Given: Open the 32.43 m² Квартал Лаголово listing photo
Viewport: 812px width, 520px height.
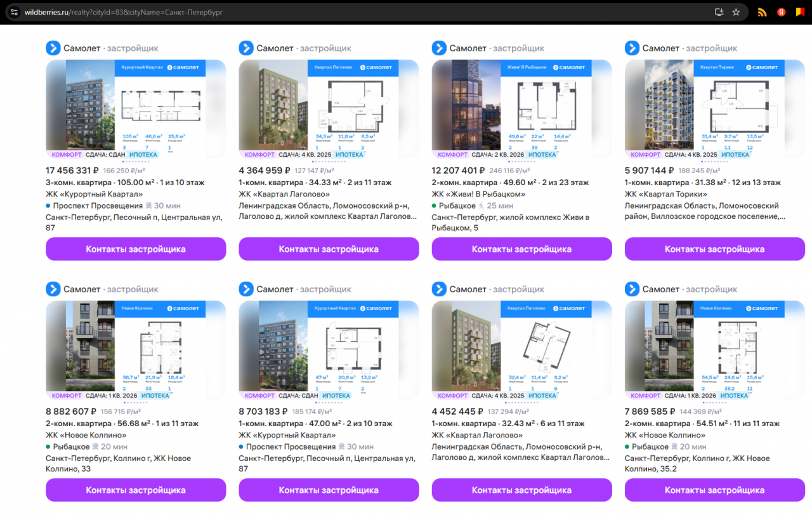Looking at the screenshot, I should click(x=522, y=349).
